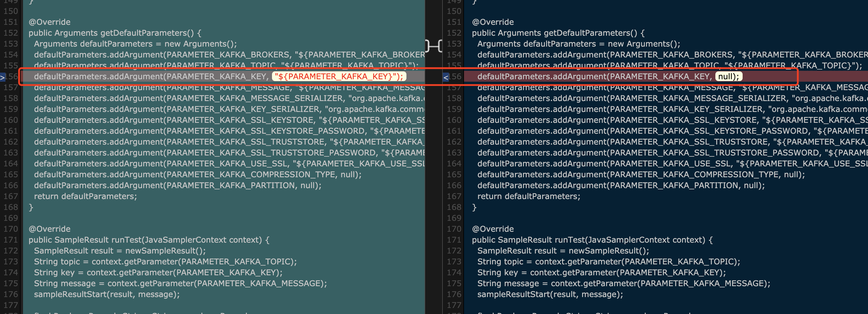Screen dimensions: 868x314
Task: Click "return defaultParameters;" in left pane
Action: tap(86, 196)
